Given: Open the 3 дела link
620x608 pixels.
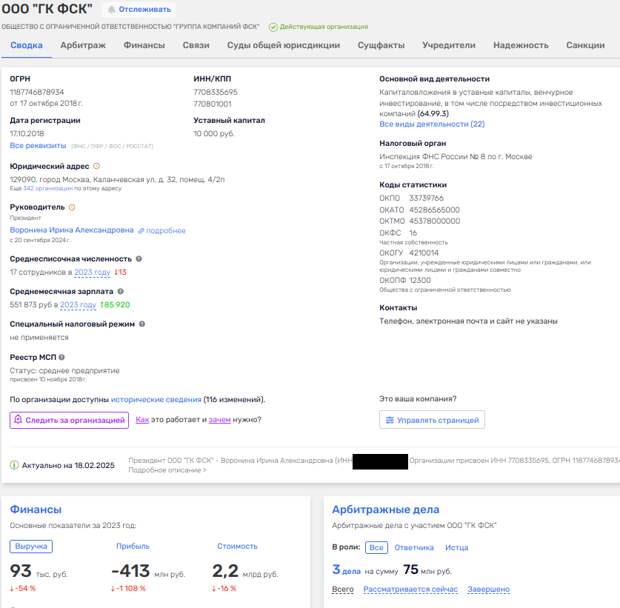Looking at the screenshot, I should 346,570.
